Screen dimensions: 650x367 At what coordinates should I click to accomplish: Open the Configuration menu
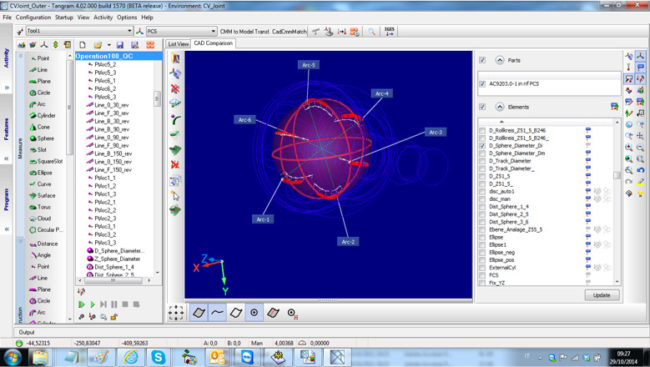[33, 17]
